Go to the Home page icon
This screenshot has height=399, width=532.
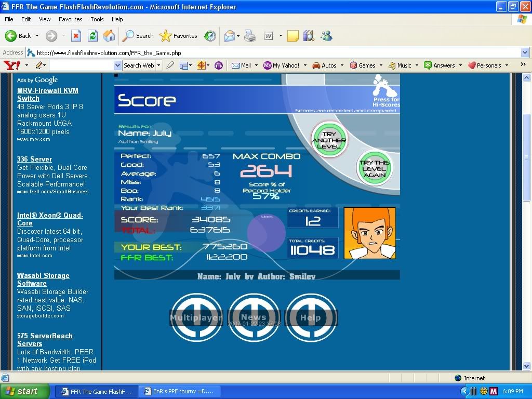[109, 36]
